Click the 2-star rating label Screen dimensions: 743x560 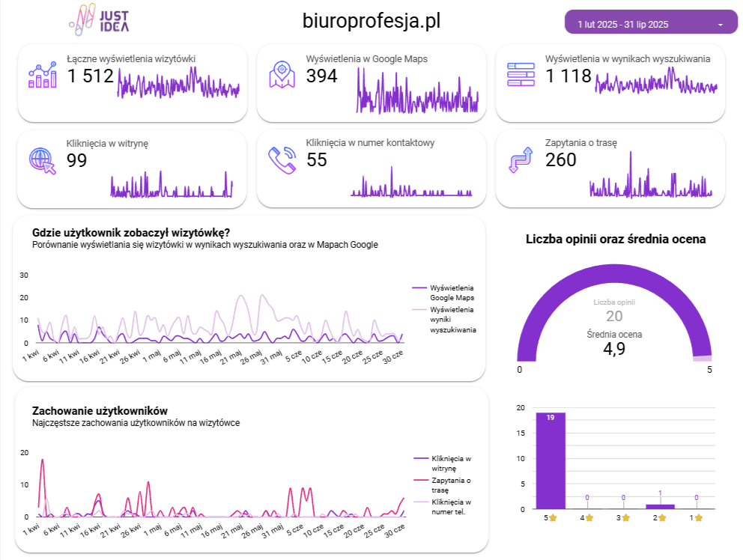click(x=660, y=517)
